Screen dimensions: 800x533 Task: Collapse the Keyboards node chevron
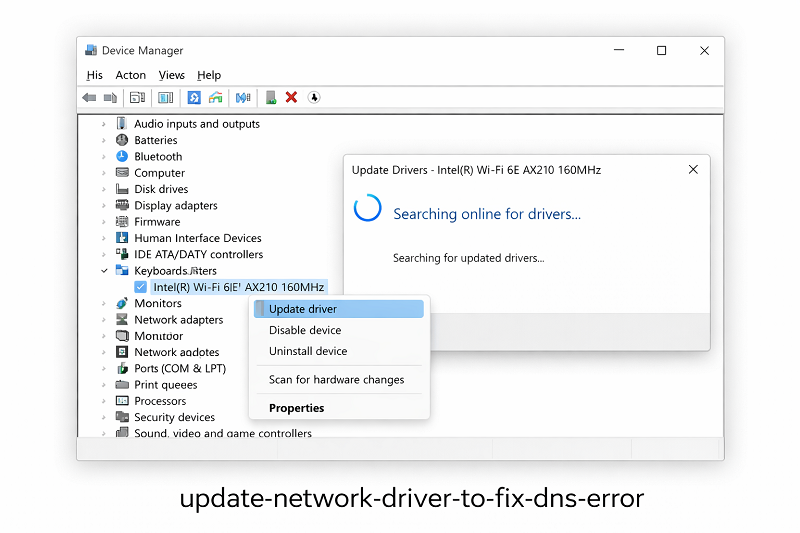click(104, 270)
